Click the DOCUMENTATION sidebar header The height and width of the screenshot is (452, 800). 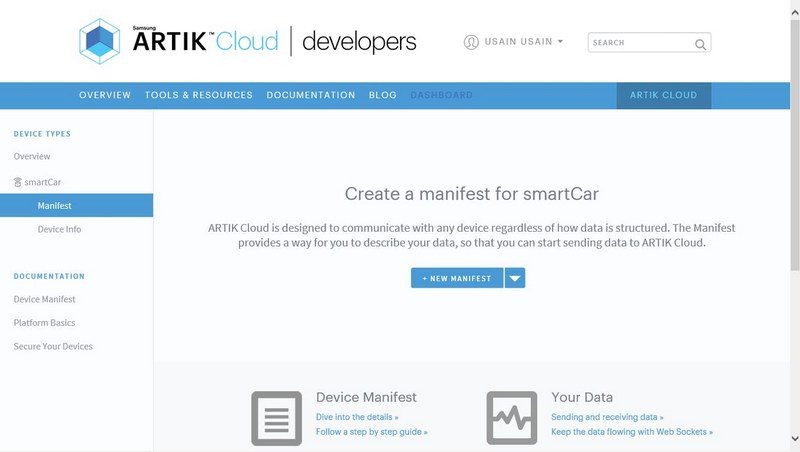49,276
